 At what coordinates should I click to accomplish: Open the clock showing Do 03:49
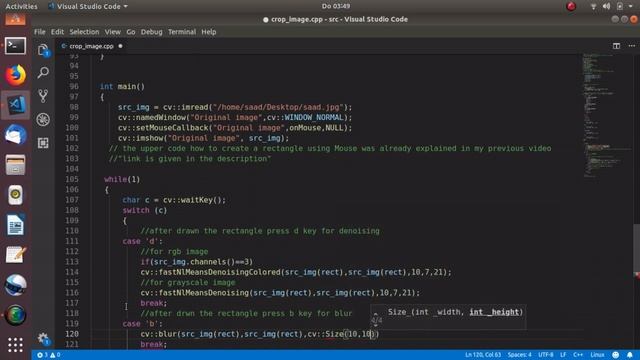336,6
